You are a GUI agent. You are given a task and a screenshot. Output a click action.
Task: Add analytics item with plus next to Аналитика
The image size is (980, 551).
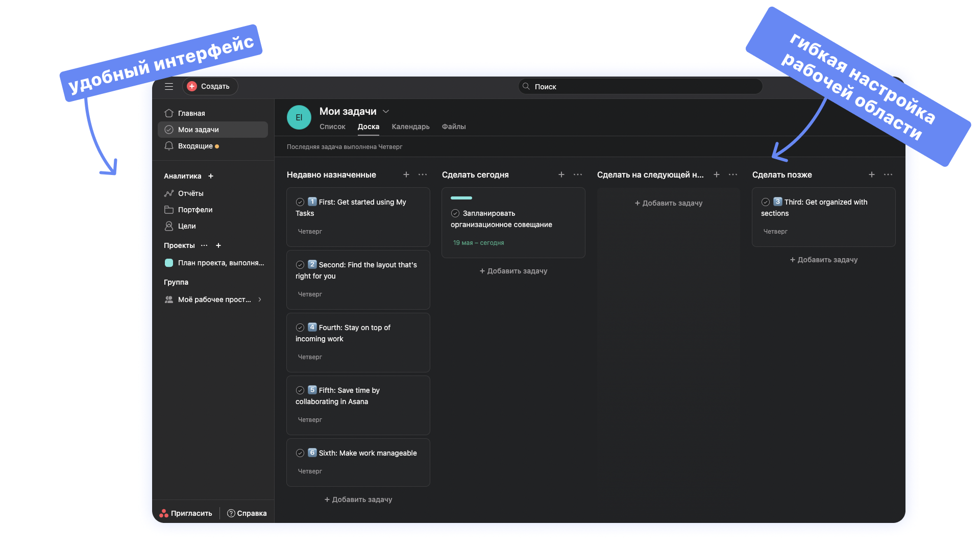coord(211,176)
